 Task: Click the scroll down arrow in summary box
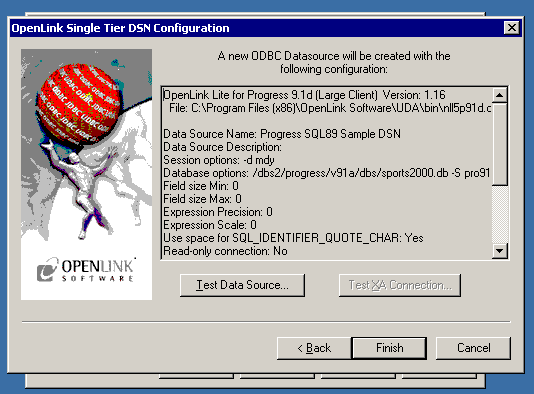[500, 251]
